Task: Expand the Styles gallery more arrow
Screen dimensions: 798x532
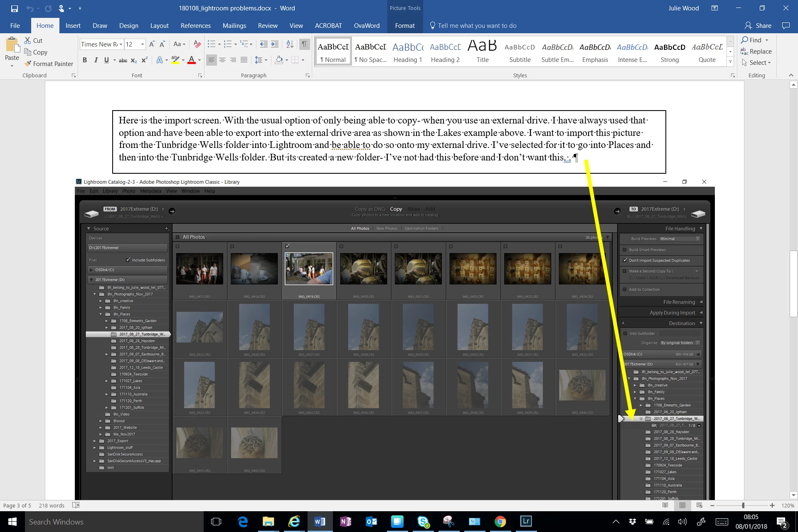Action: tap(730, 62)
